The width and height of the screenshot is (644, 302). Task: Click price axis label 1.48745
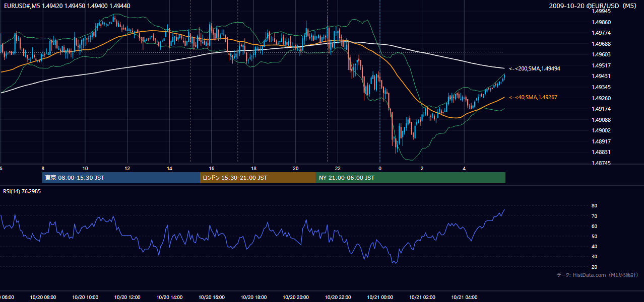(x=602, y=164)
